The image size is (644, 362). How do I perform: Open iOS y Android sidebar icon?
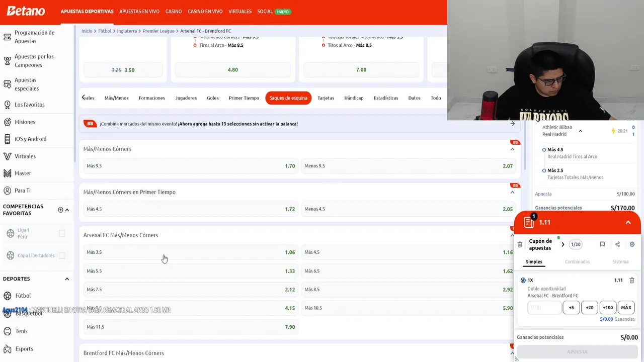pyautogui.click(x=7, y=139)
